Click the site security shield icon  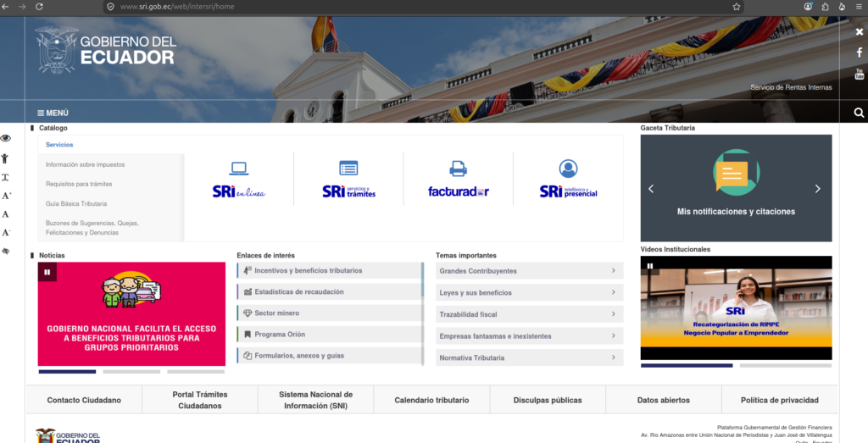110,7
